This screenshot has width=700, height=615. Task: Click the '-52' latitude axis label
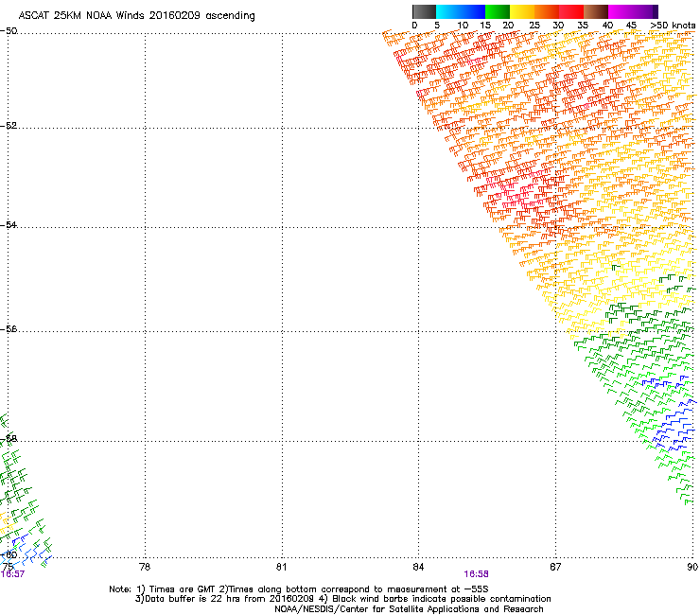pos(9,126)
